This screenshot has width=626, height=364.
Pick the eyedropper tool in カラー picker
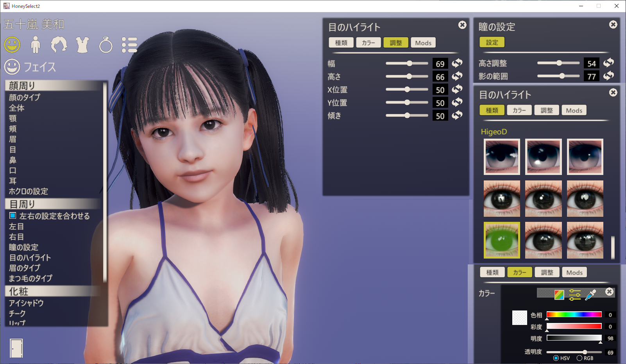click(590, 294)
